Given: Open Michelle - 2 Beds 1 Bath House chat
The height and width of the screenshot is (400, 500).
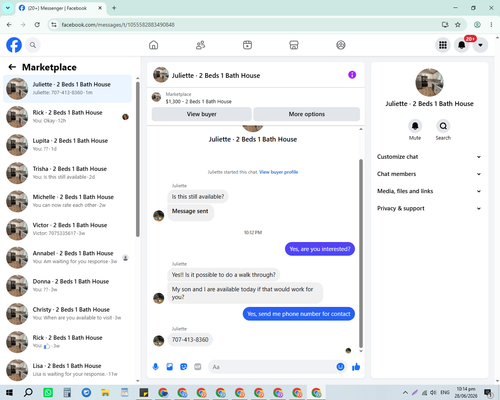Looking at the screenshot, I should tap(67, 201).
